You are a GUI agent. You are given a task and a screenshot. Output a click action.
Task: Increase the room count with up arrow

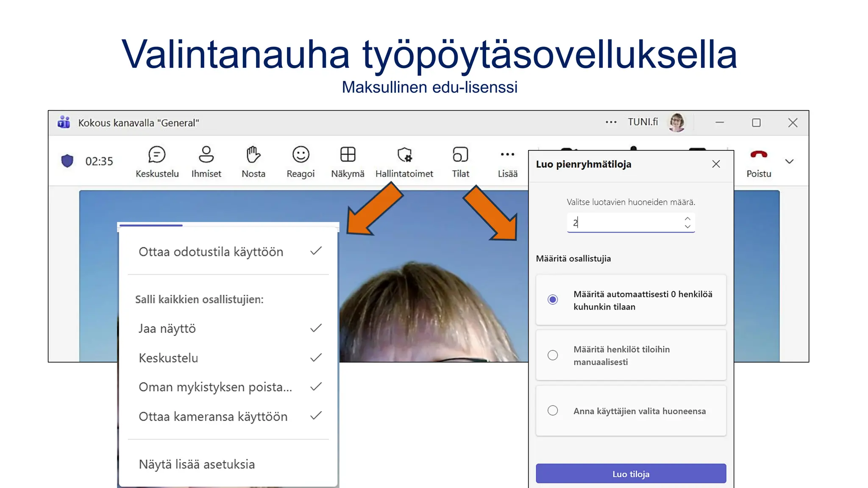(687, 219)
